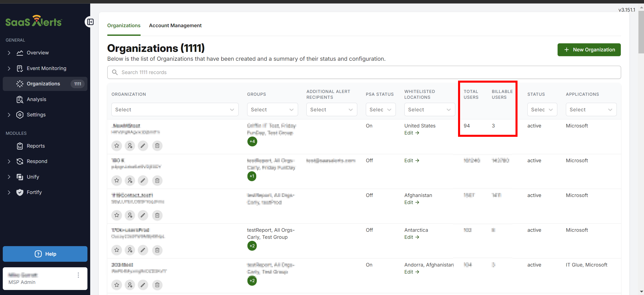Open the three-dot user menu near MSP Admin
Screen dimensions: 644x295
pos(78,275)
